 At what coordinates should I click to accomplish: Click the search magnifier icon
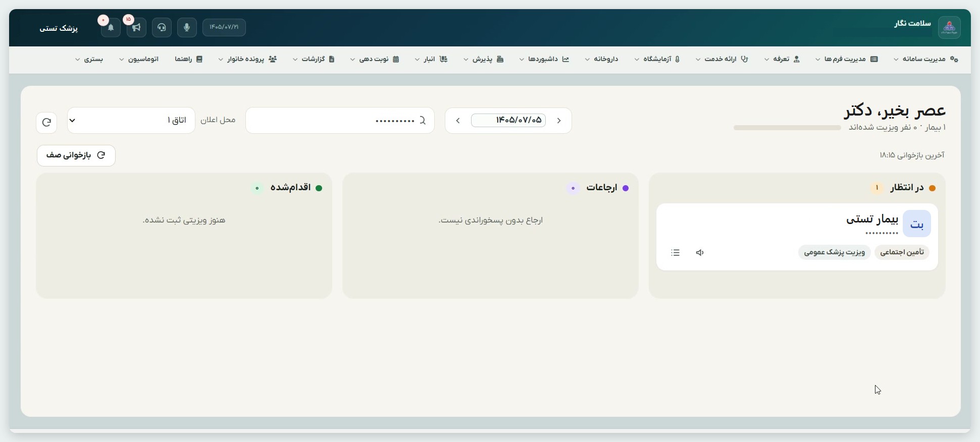(x=423, y=120)
